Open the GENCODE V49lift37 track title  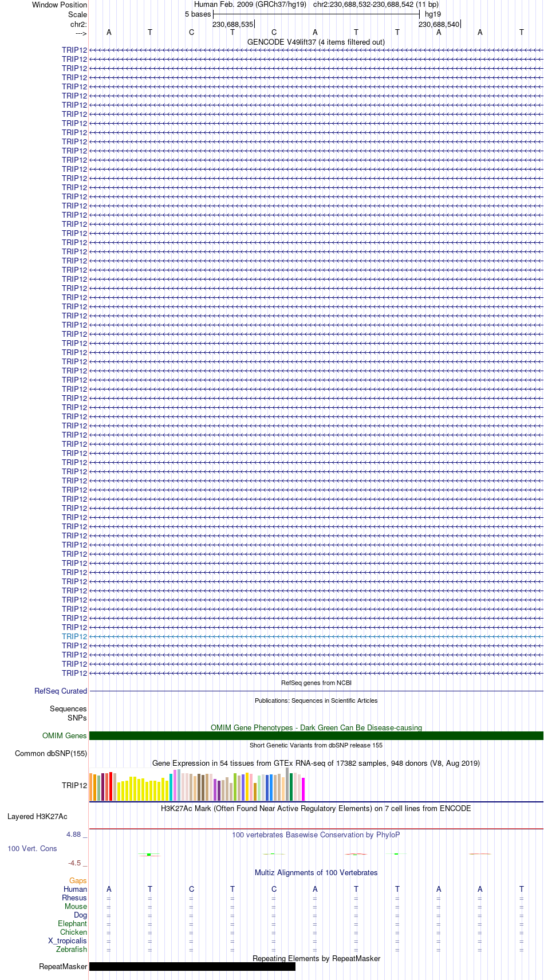point(316,42)
